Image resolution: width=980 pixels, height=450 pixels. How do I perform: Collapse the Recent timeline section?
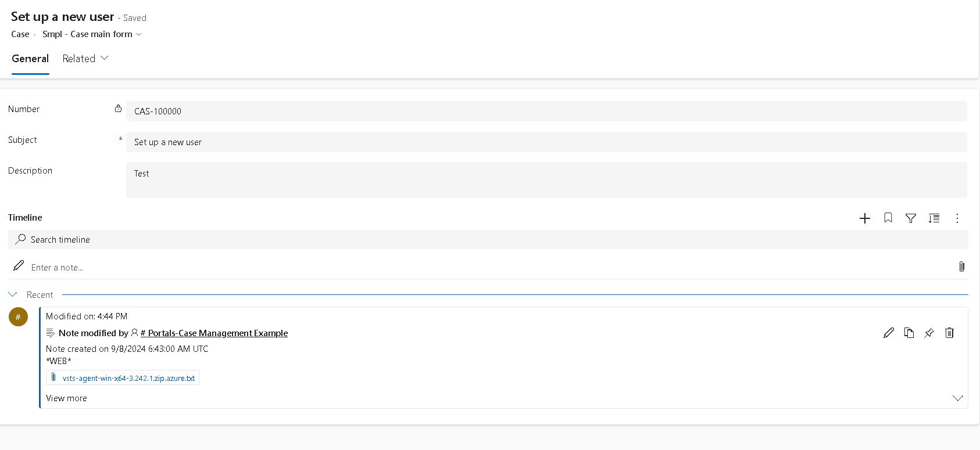coord(13,294)
